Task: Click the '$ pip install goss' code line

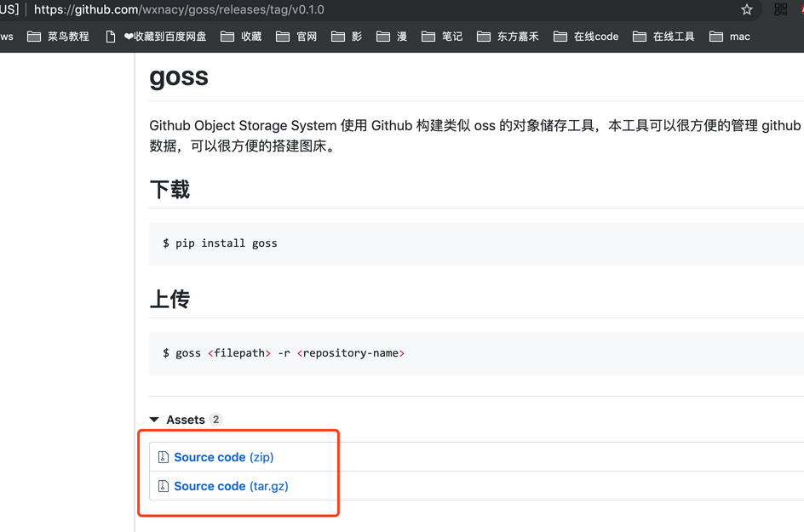Action: pos(220,243)
